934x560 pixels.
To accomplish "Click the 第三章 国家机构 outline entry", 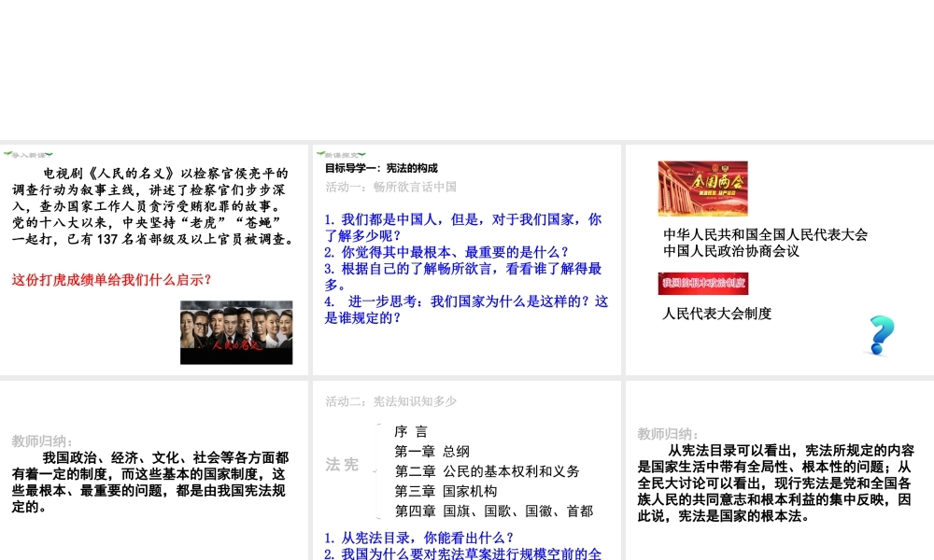I will point(446,491).
